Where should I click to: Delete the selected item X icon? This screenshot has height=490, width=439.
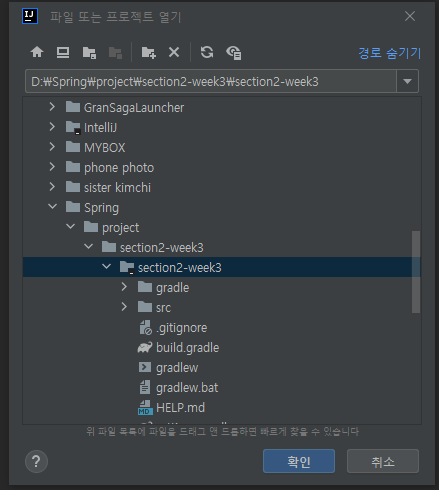click(174, 52)
